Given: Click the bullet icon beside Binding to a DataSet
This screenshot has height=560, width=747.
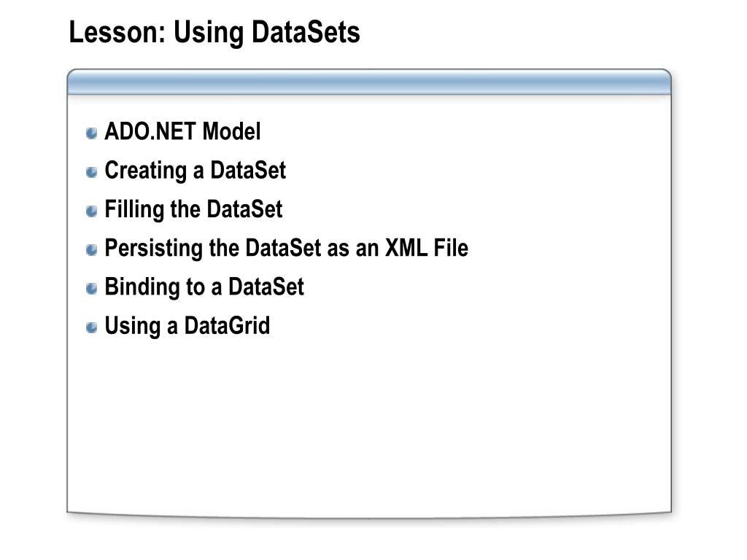Looking at the screenshot, I should (x=91, y=289).
